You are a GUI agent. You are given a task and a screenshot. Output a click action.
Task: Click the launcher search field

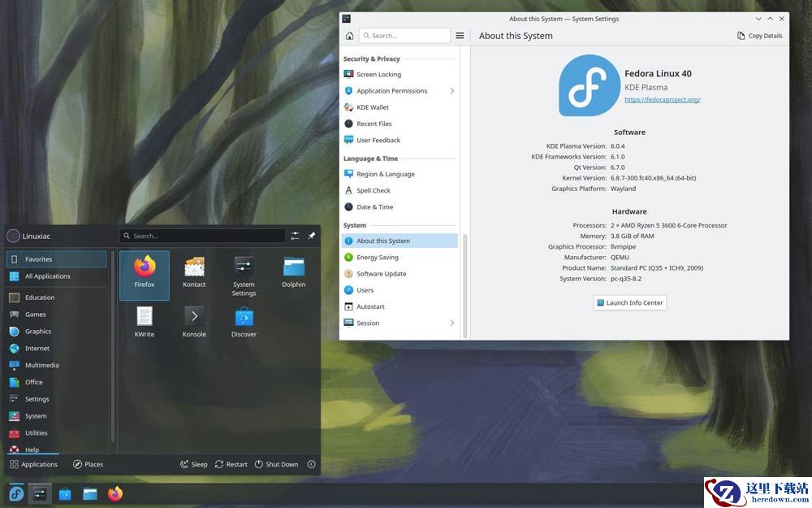[202, 236]
